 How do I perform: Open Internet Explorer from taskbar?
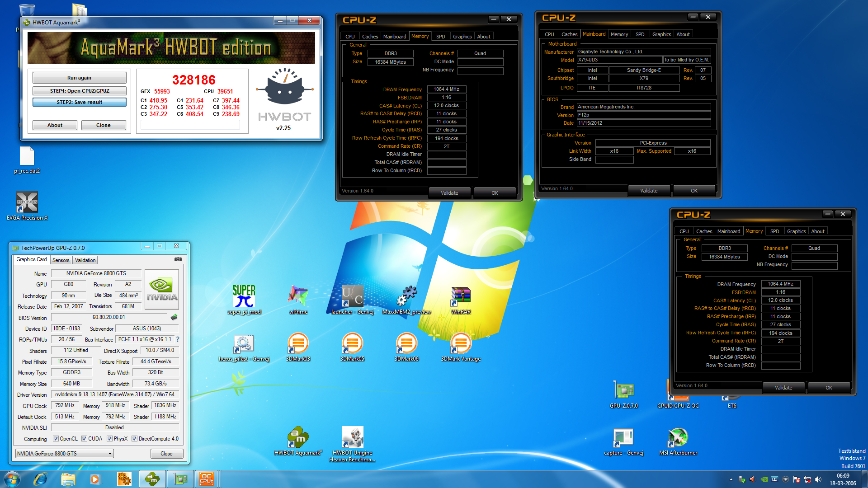[x=41, y=479]
